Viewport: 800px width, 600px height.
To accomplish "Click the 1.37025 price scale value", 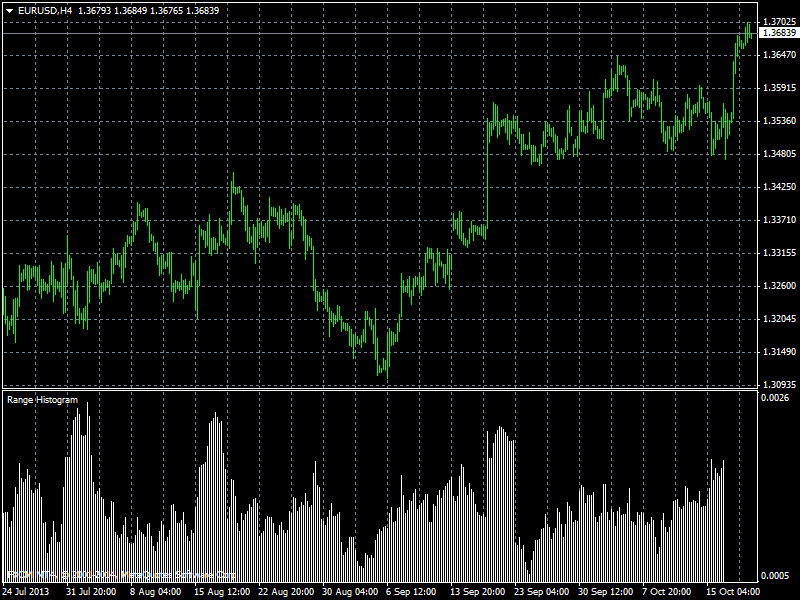I will 779,22.
